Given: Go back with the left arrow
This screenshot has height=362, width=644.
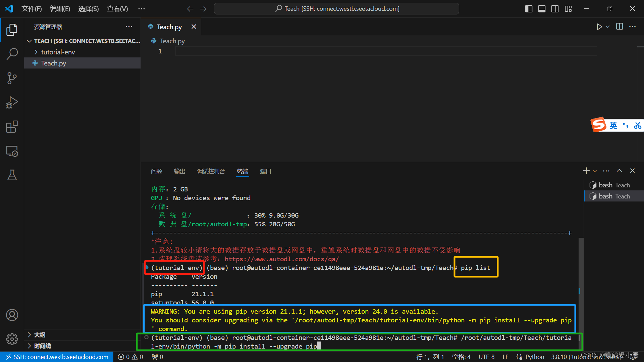Looking at the screenshot, I should pos(190,9).
